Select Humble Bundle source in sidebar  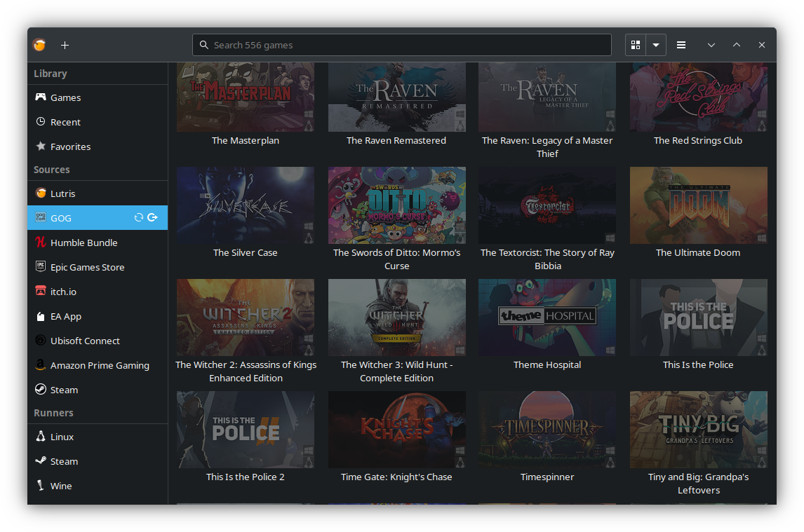tap(83, 243)
